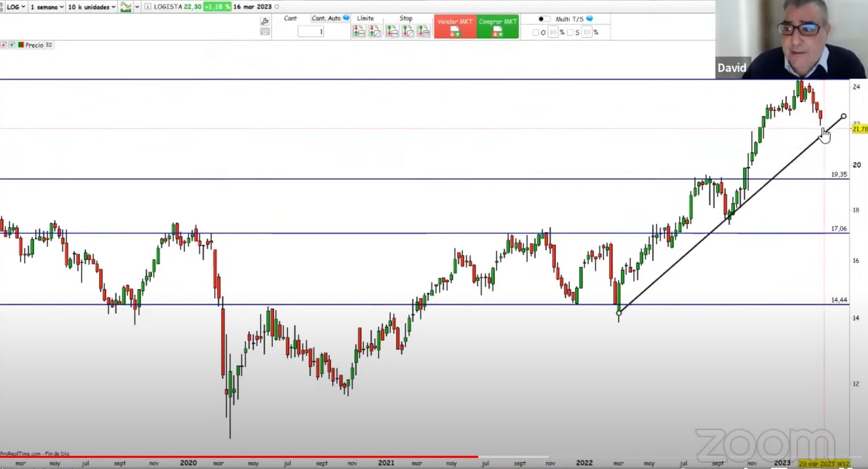
Task: Click the 17,06 horizontal line label
Action: [839, 229]
